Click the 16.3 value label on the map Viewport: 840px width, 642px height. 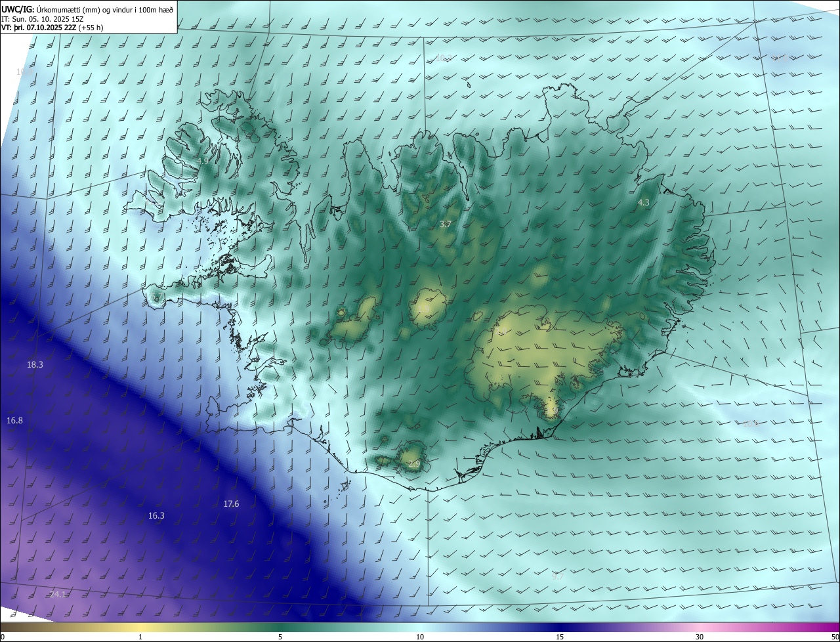point(156,516)
